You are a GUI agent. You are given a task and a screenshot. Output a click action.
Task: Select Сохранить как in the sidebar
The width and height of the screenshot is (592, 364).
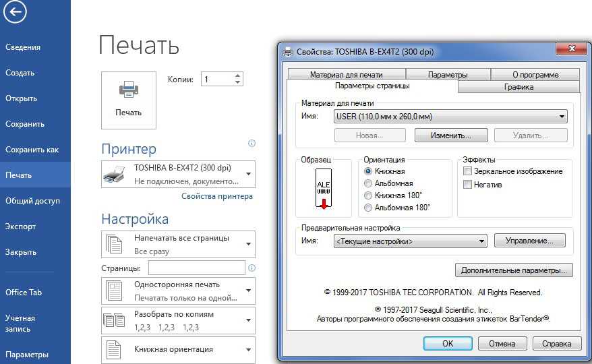(36, 150)
